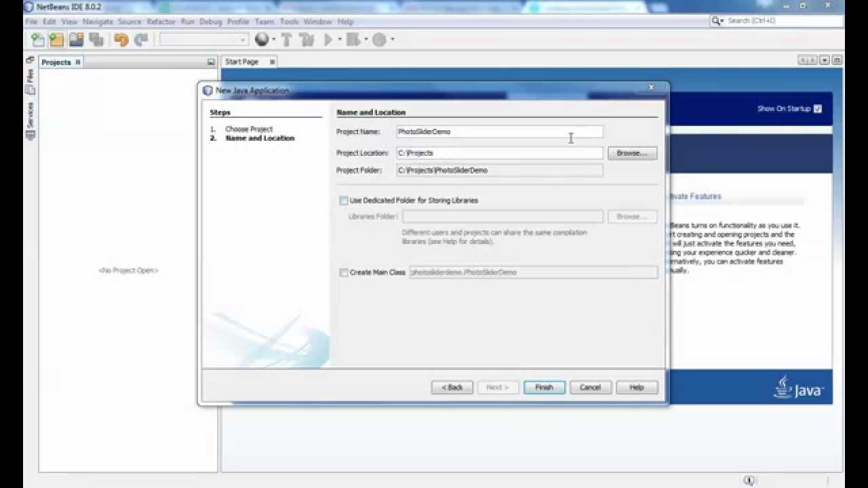Open the Source menu

point(130,22)
